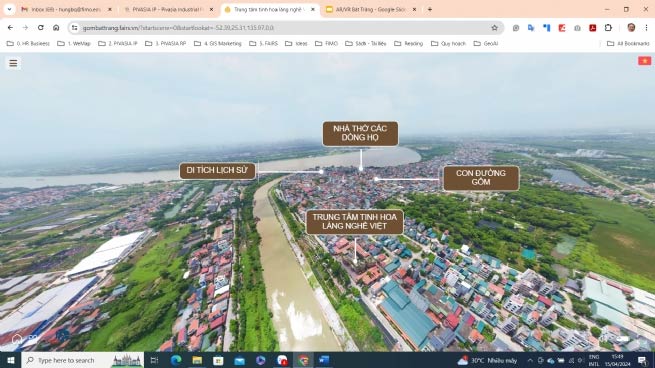Expand the tab search dropdown arrow
655x368 pixels.
[9, 9]
